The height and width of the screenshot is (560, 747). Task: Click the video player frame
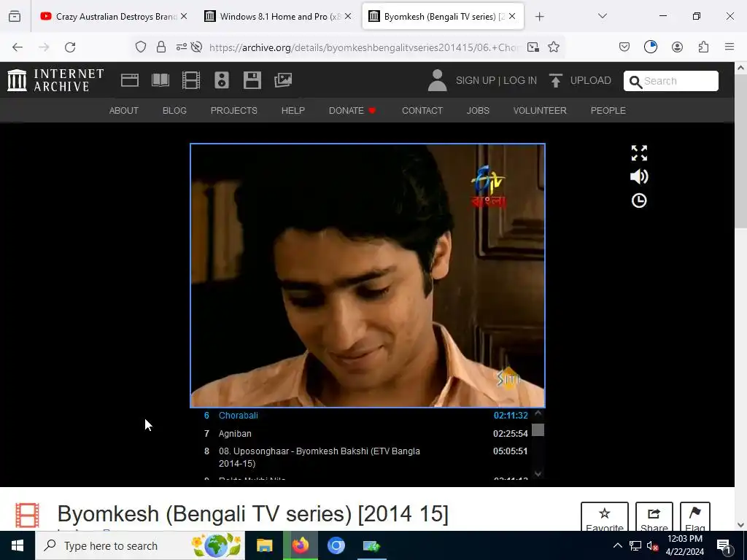[368, 275]
